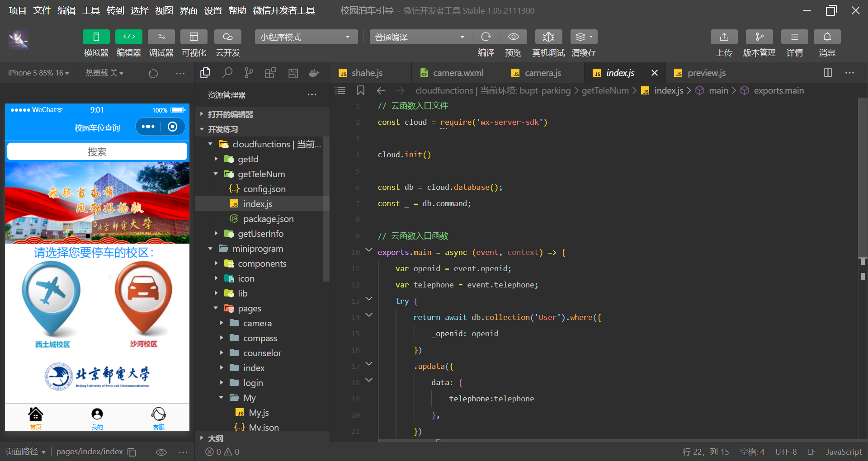Screen dimensions: 868x461
Task: Expand the 打开的编辑器 section
Action: pos(262,114)
